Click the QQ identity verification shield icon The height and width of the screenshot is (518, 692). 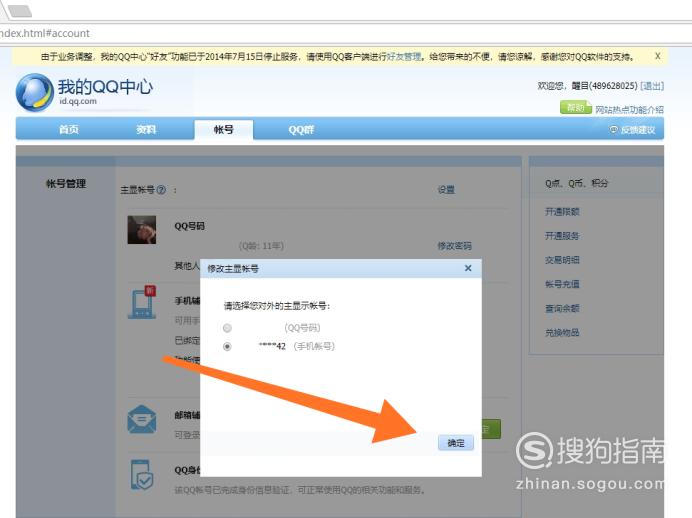click(x=142, y=475)
